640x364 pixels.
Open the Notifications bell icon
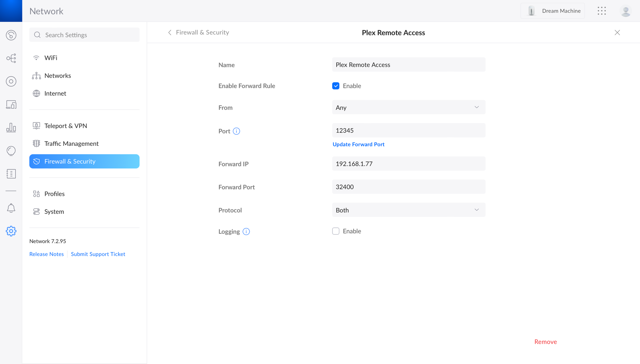point(11,208)
